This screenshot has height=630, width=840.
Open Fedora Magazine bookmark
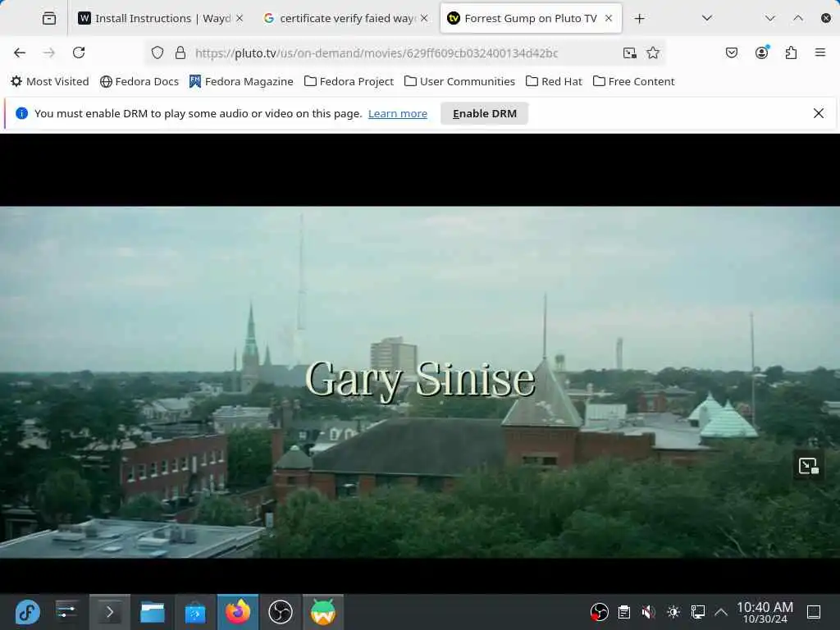point(241,81)
